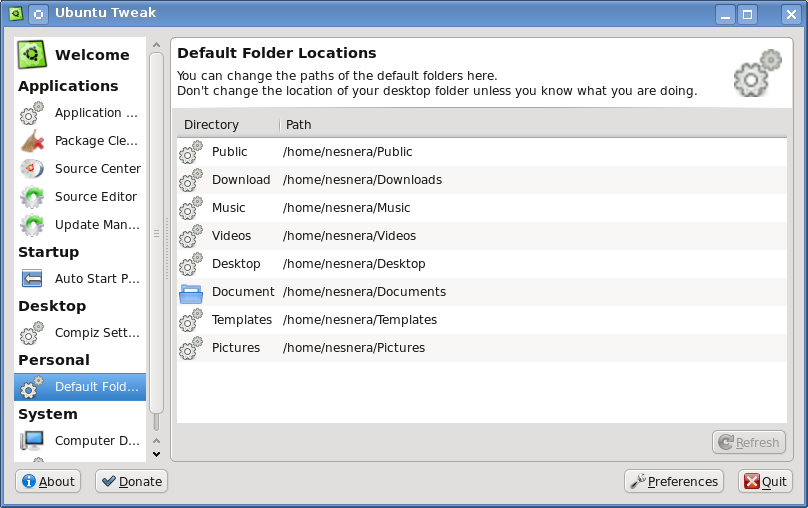Sort list by Path column header
808x508 pixels.
(x=299, y=125)
